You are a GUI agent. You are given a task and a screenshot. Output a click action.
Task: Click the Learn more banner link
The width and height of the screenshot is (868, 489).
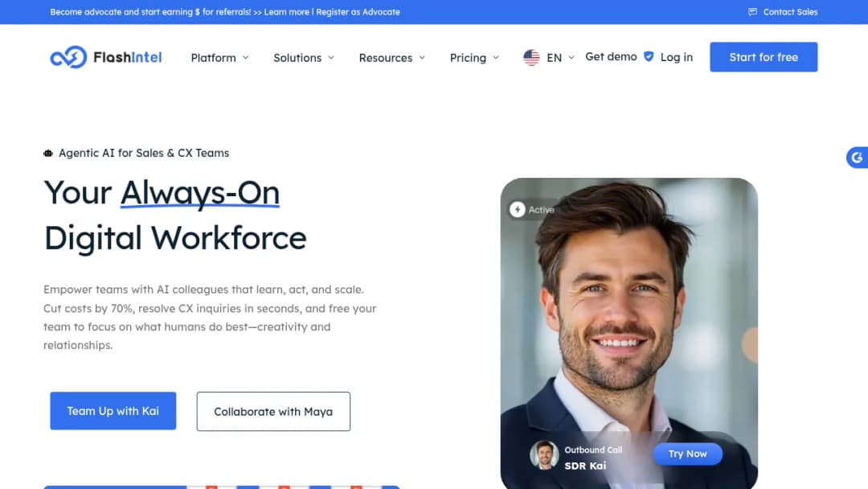(286, 11)
